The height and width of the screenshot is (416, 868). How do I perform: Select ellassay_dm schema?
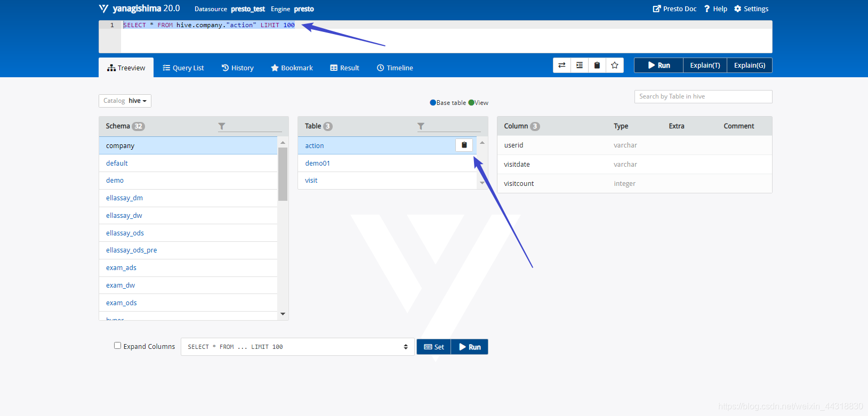click(188, 198)
